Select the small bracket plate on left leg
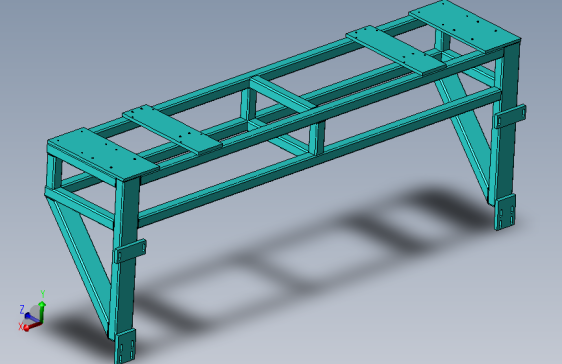 coord(130,251)
